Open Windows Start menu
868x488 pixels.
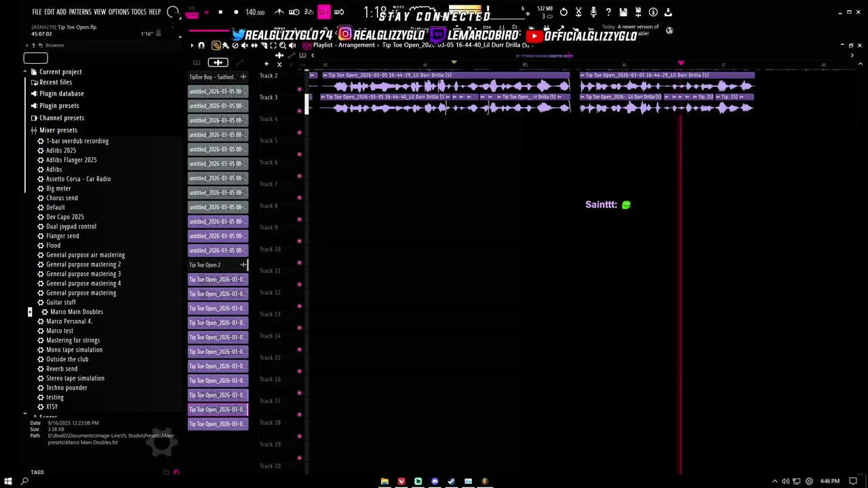(8, 481)
